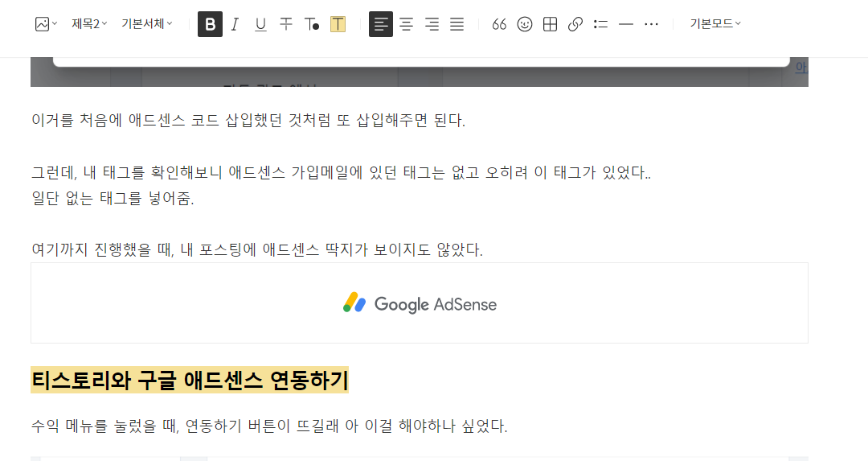Open the 기본서체 font dropdown

147,24
